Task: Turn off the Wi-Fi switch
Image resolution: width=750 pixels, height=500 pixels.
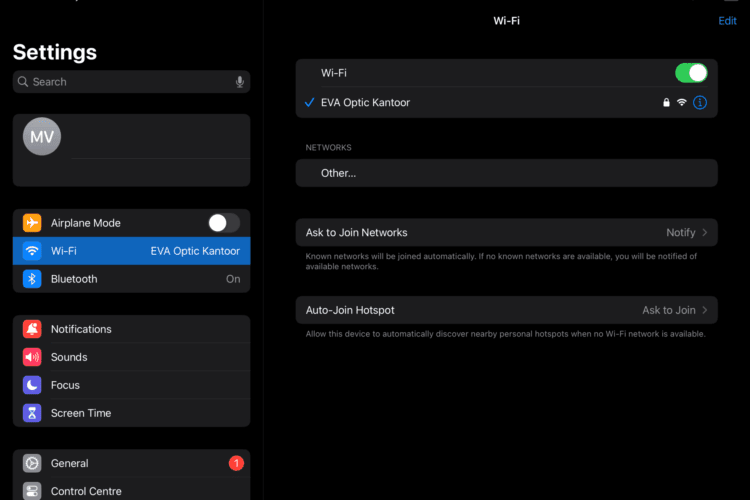Action: (x=691, y=73)
